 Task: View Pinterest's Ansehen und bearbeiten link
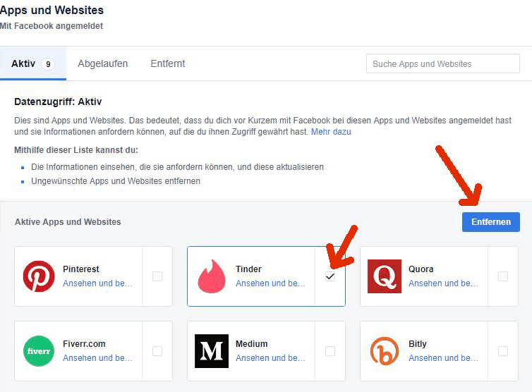coord(97,283)
